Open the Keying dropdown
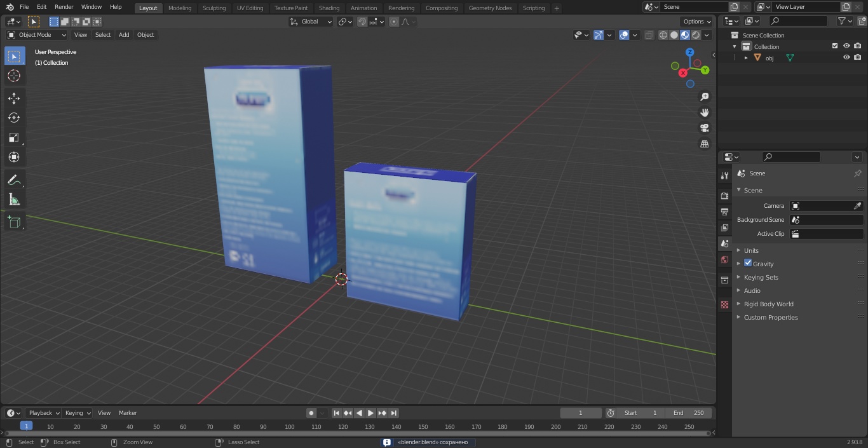Screen dimensions: 868x448 (77, 413)
